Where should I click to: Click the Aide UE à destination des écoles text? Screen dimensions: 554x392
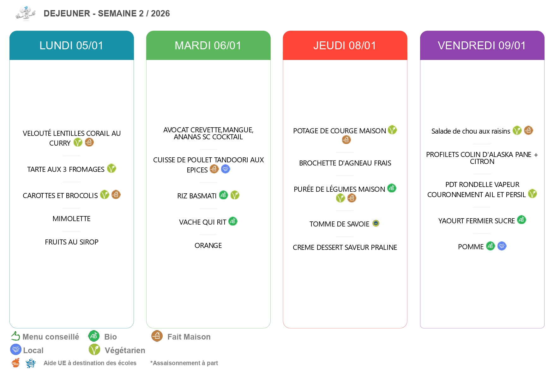[x=90, y=363]
